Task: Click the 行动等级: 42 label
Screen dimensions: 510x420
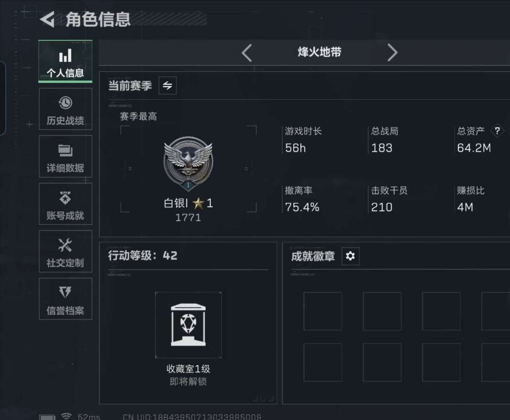Action: coord(143,255)
